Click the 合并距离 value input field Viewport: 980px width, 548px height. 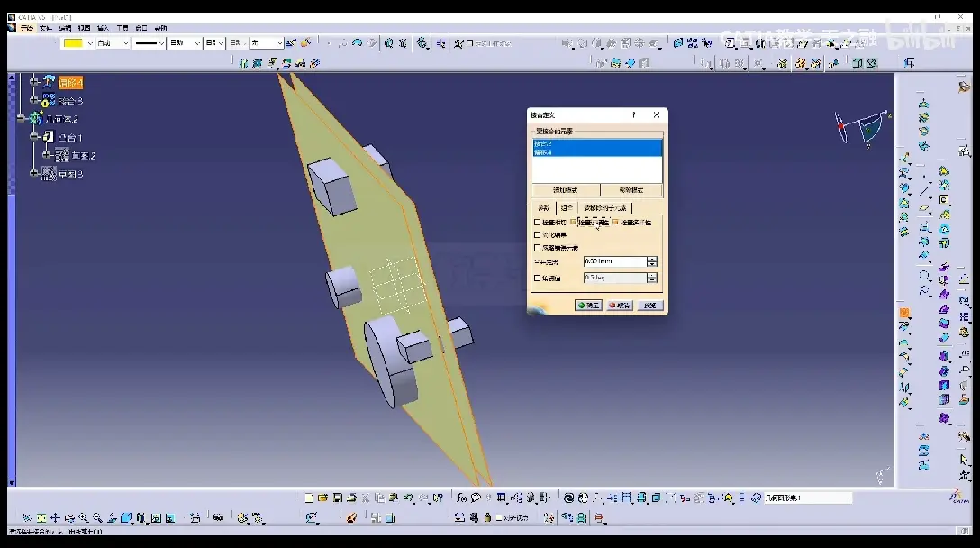(614, 261)
